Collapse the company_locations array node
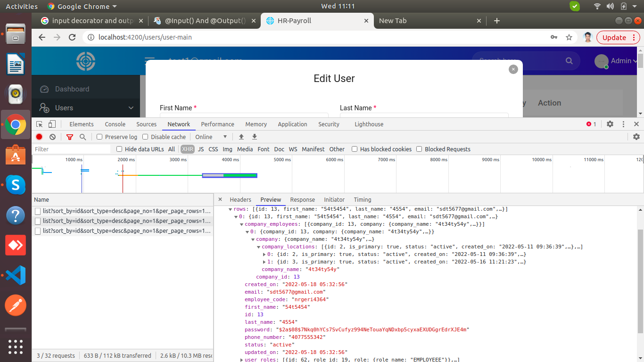The width and height of the screenshot is (644, 362). click(x=259, y=247)
